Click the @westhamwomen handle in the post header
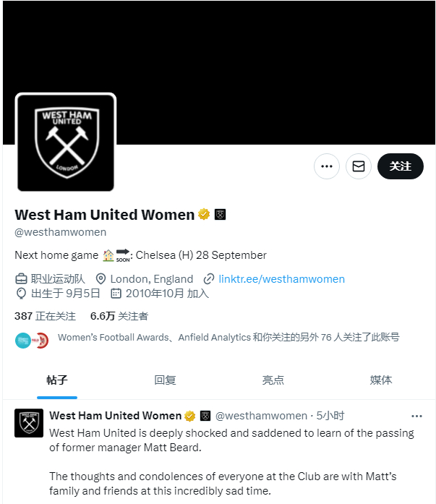436x504 pixels. click(261, 416)
